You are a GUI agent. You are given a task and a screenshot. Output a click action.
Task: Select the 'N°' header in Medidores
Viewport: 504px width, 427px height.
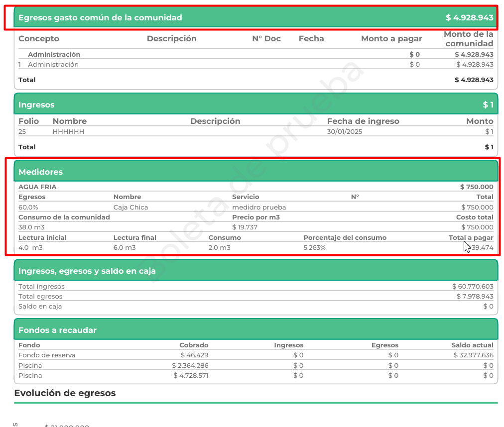pyautogui.click(x=355, y=197)
